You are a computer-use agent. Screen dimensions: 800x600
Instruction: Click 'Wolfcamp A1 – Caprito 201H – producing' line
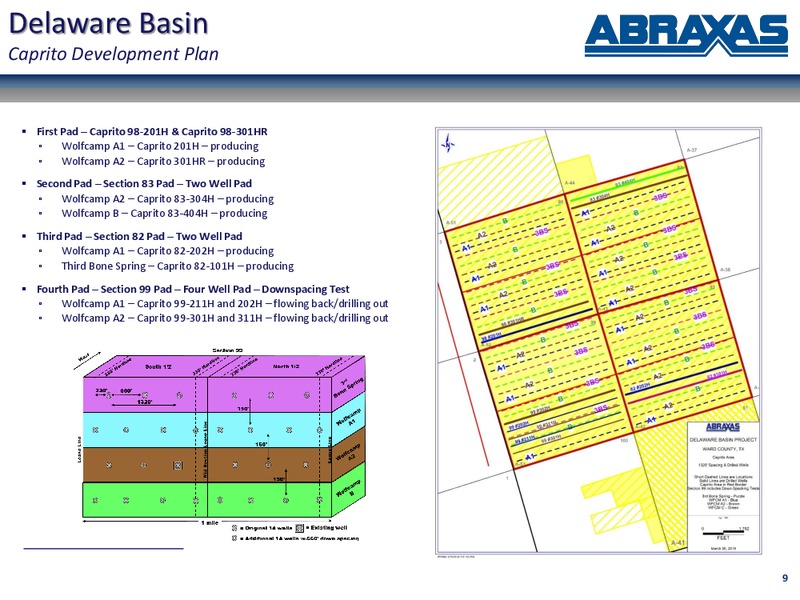(160, 146)
